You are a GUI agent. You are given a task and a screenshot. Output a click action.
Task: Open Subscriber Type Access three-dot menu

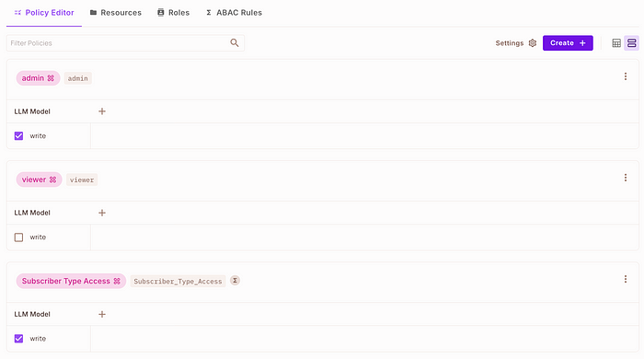tap(626, 279)
